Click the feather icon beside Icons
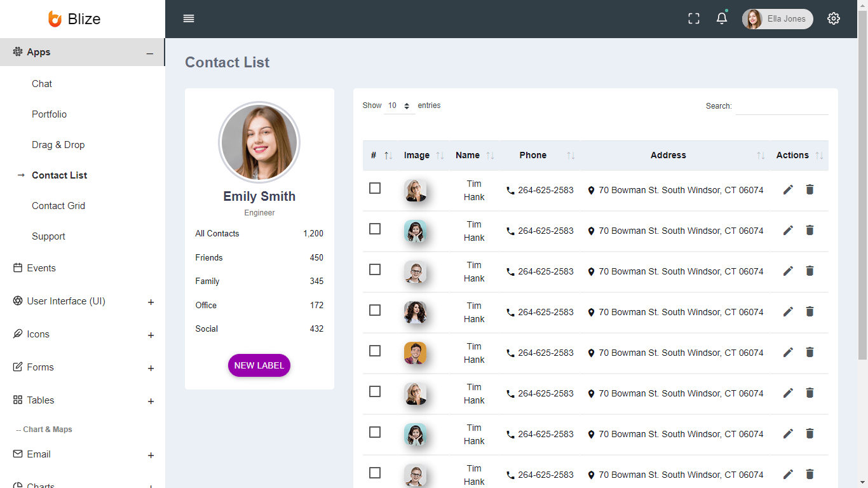The width and height of the screenshot is (868, 488). coord(18,334)
